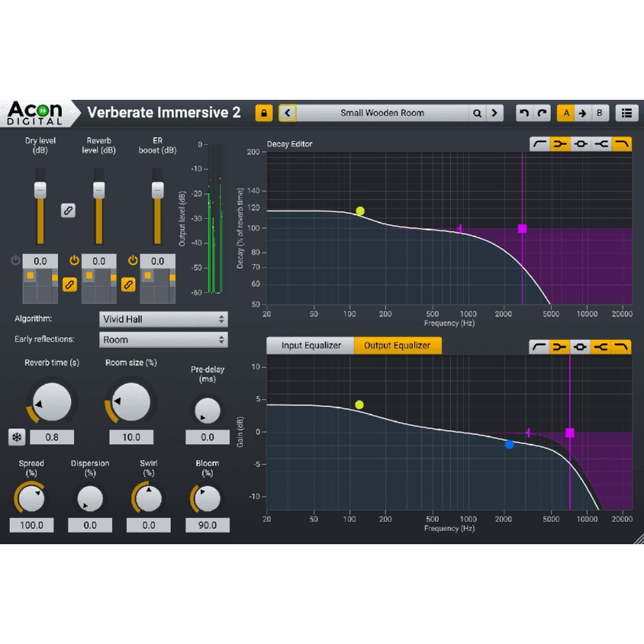Go to the previous preset
644x644 pixels.
pos(287,113)
